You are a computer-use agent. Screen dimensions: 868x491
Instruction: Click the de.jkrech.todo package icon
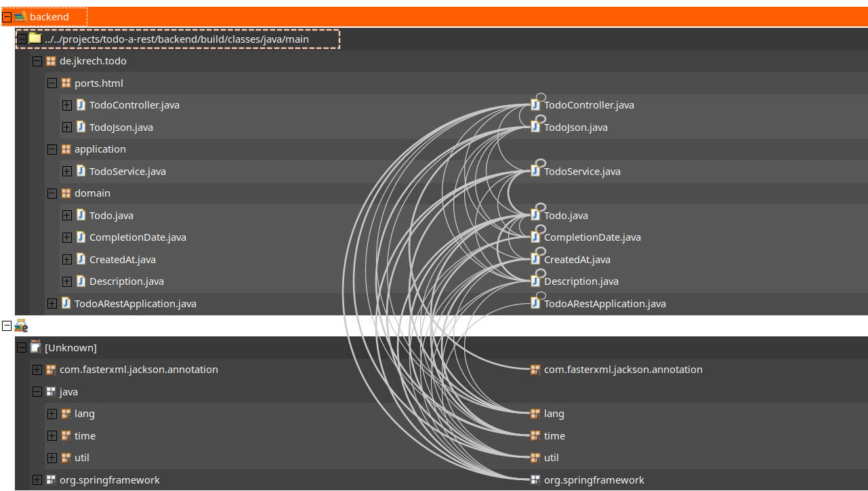pyautogui.click(x=51, y=61)
